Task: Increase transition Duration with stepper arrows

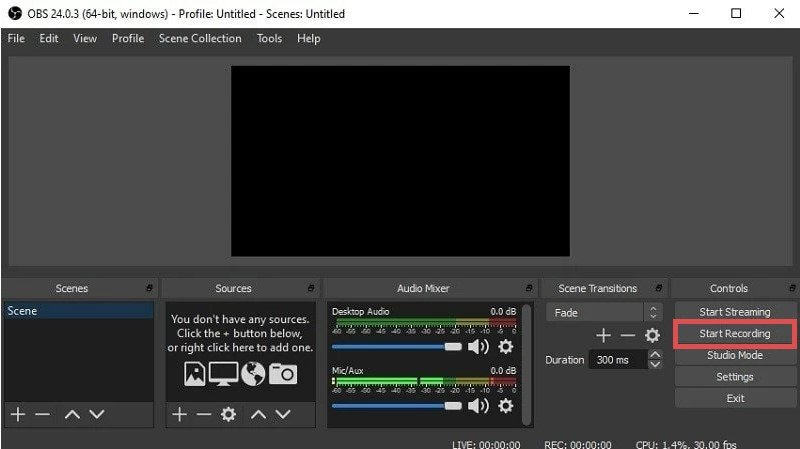Action: pyautogui.click(x=654, y=355)
